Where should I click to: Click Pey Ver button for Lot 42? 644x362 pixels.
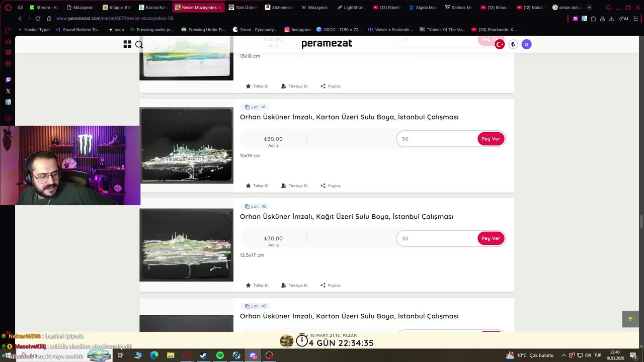(x=491, y=238)
